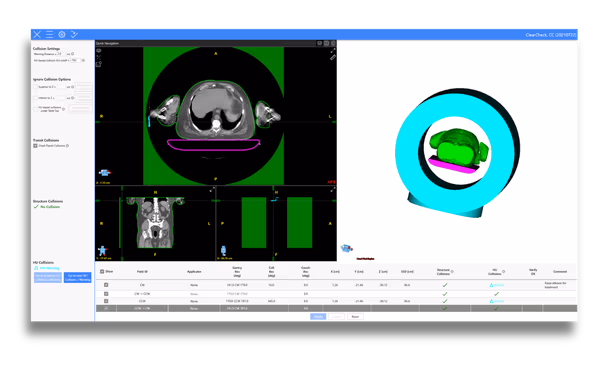
Task: Click the orientation figure in the axial view
Action: tap(104, 173)
